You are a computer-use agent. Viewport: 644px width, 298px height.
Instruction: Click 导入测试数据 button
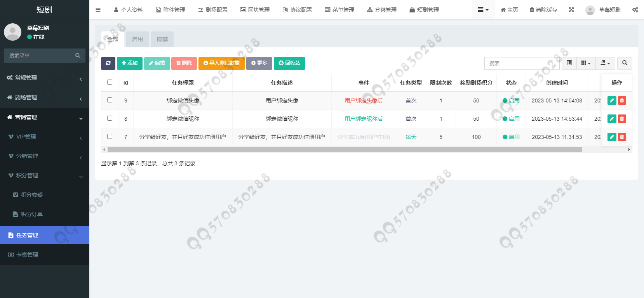click(x=221, y=63)
